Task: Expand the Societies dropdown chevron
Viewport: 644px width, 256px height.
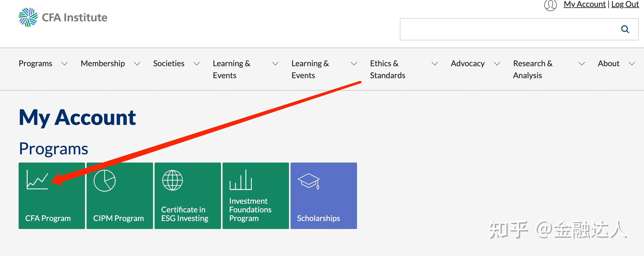Action: click(197, 64)
